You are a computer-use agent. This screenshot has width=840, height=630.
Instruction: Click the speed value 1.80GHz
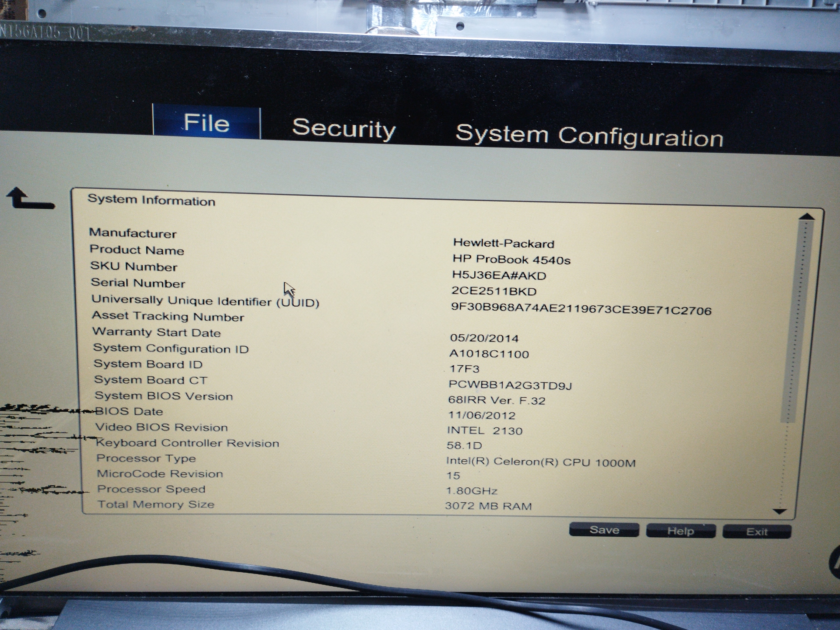click(x=472, y=491)
